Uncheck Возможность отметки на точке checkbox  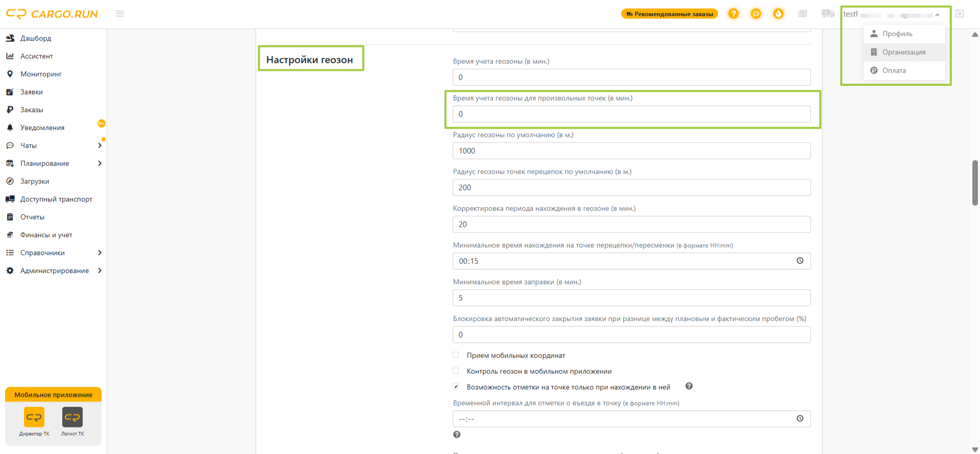(x=456, y=387)
